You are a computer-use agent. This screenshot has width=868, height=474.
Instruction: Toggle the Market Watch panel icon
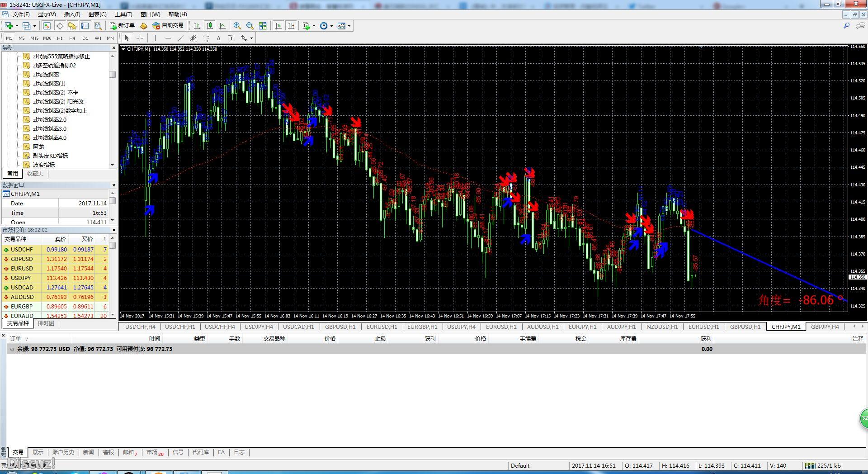pos(47,26)
